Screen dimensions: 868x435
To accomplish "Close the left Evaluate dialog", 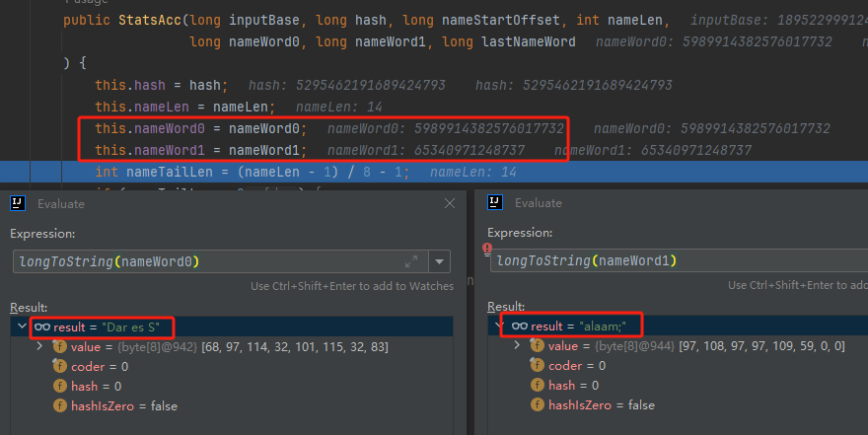I will (x=450, y=203).
